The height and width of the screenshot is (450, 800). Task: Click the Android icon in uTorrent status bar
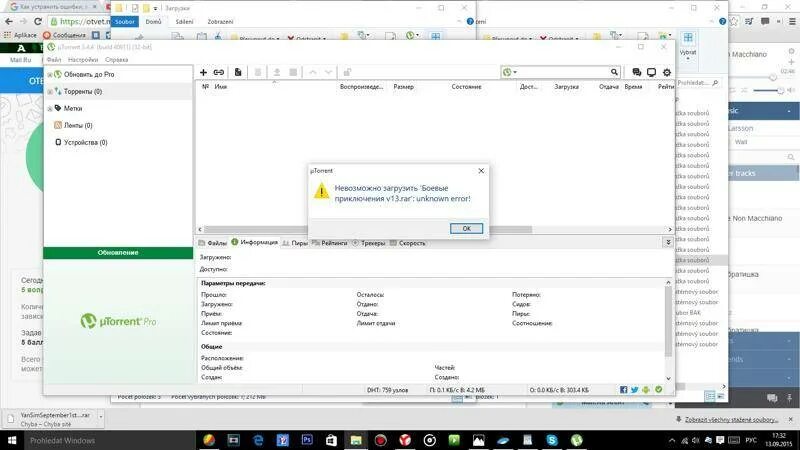pos(646,390)
